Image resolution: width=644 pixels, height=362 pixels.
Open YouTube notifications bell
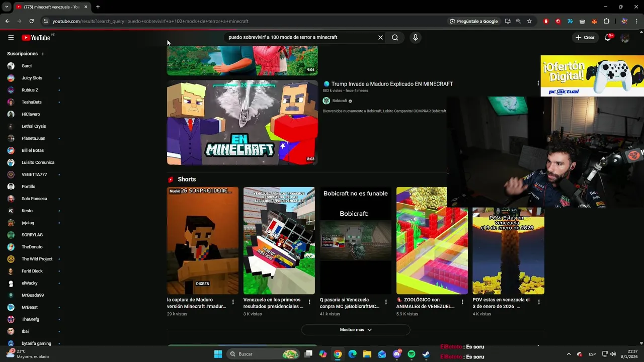tap(608, 37)
